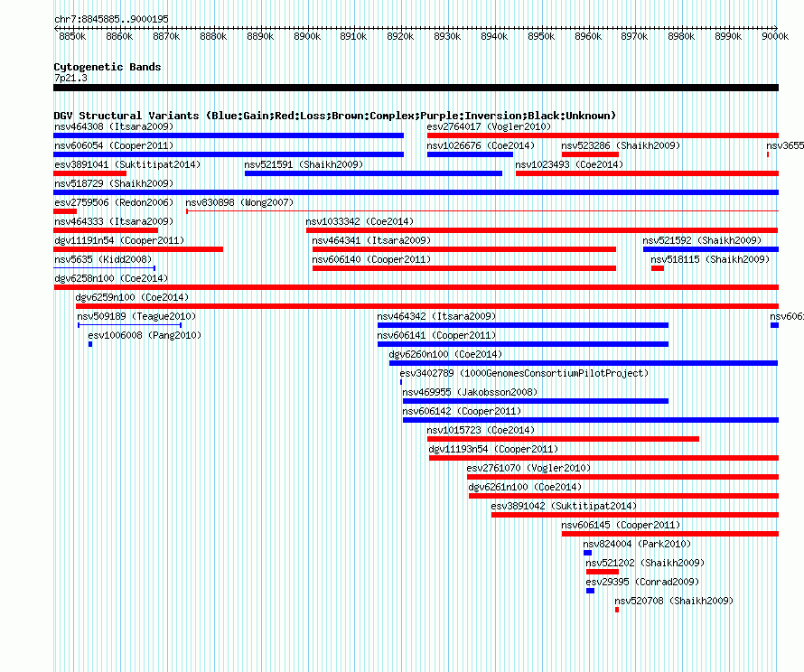Click the nsv521591 (Shaikh2009) label

coord(304,164)
